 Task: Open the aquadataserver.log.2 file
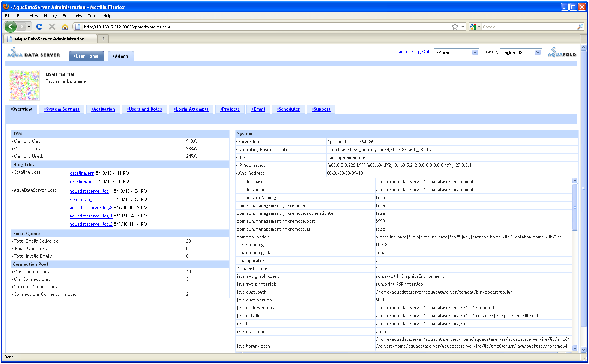click(91, 224)
